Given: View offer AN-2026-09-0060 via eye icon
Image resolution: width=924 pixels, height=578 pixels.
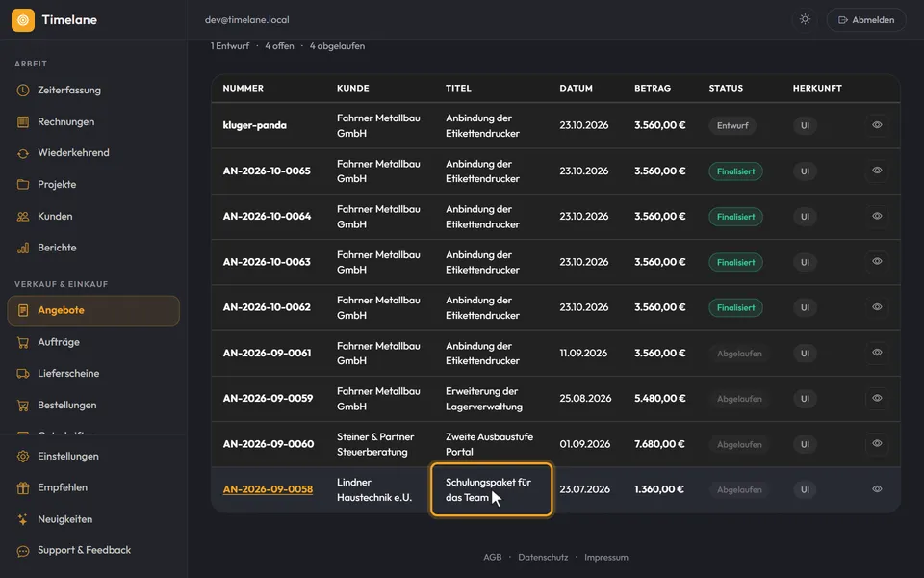Looking at the screenshot, I should [x=877, y=443].
